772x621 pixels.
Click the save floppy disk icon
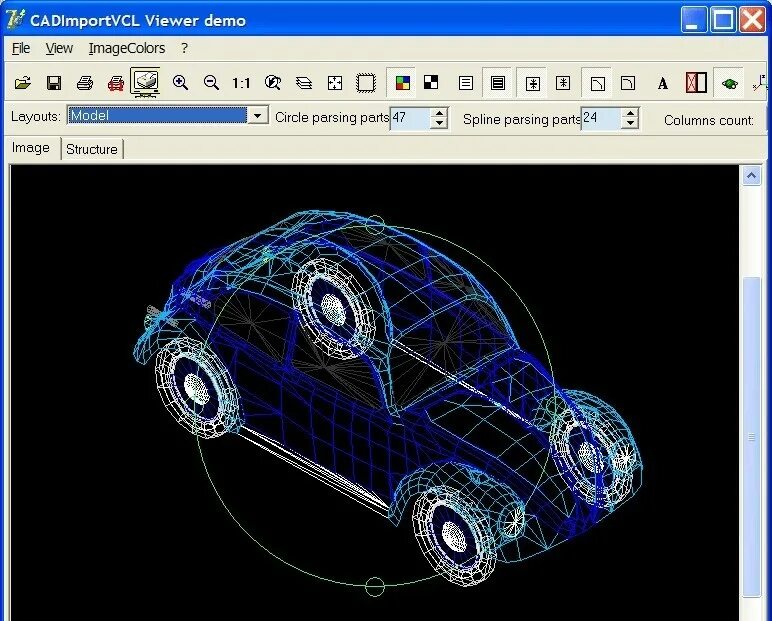click(54, 83)
